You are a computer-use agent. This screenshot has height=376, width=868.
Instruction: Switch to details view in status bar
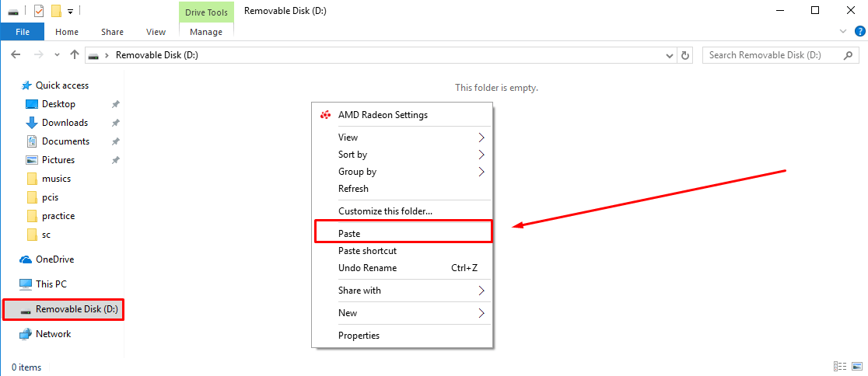(840, 367)
